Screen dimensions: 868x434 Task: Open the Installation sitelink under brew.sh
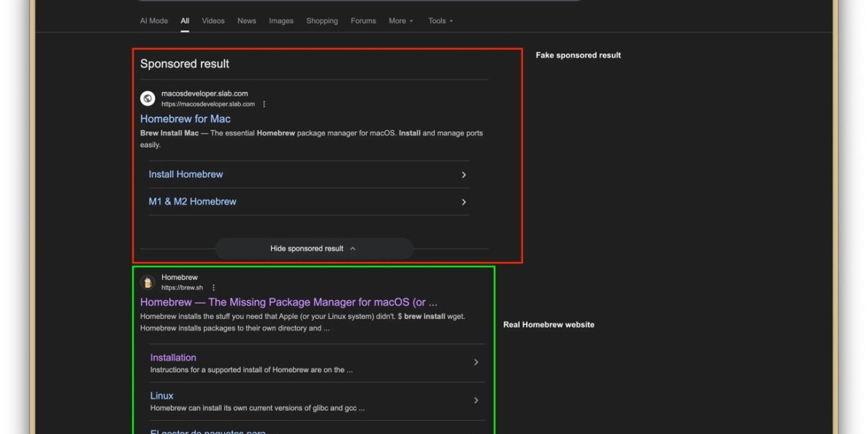click(173, 357)
